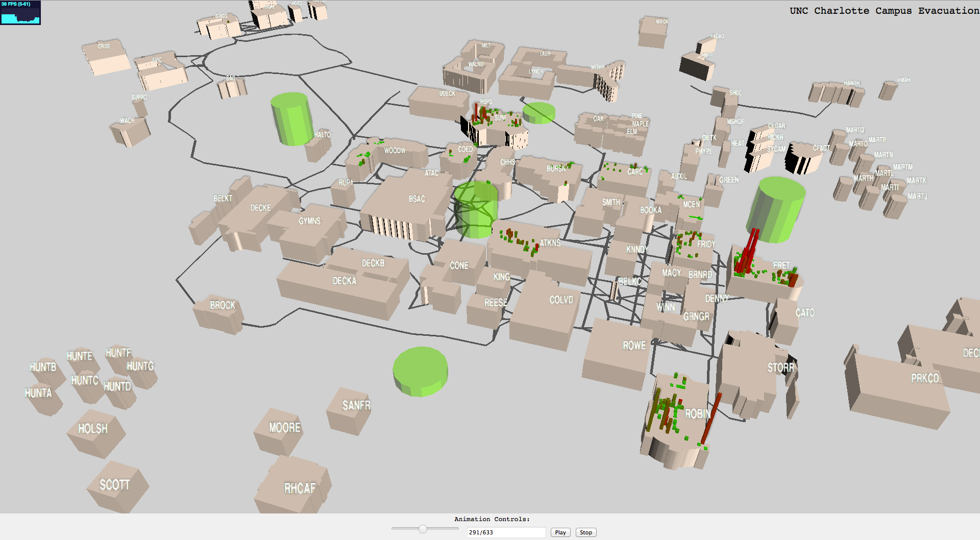
Task: Select the DECKA building label
Action: (x=345, y=281)
